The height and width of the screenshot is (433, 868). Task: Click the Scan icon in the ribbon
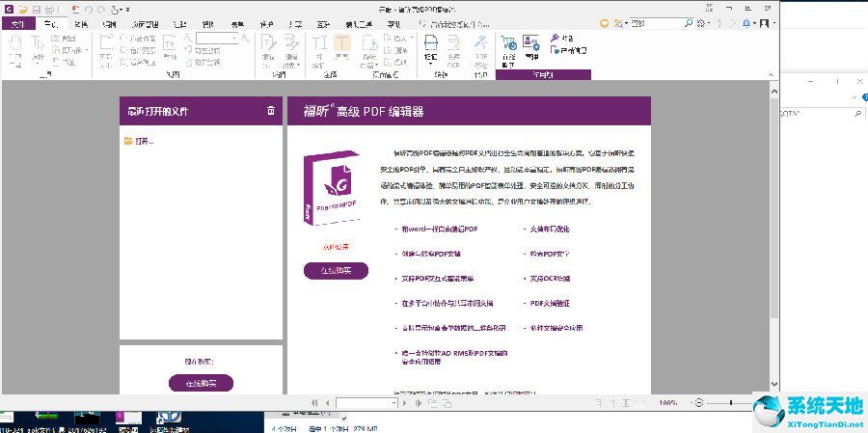click(431, 44)
